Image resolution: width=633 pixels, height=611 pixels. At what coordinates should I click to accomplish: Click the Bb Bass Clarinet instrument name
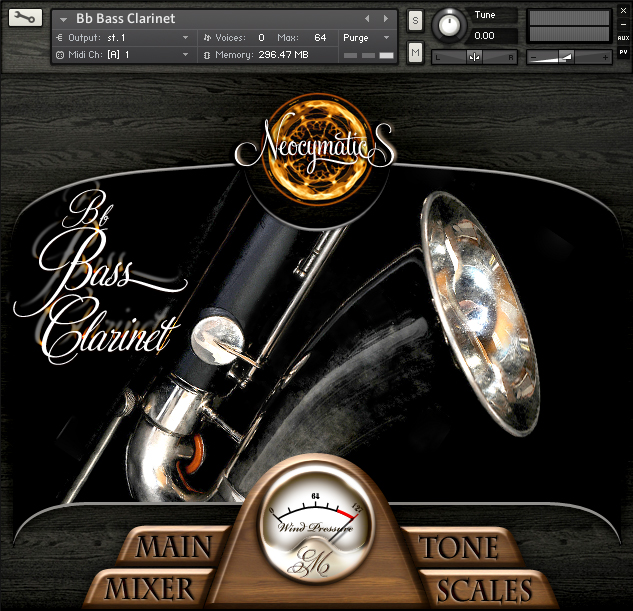126,19
